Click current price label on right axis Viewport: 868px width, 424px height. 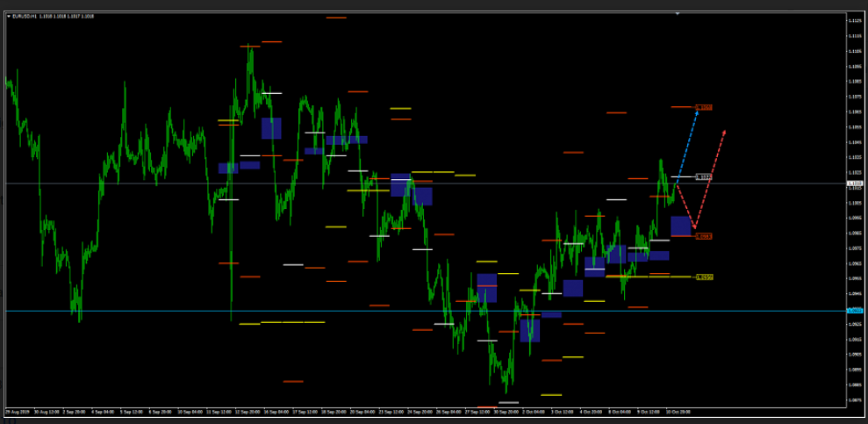(x=854, y=184)
